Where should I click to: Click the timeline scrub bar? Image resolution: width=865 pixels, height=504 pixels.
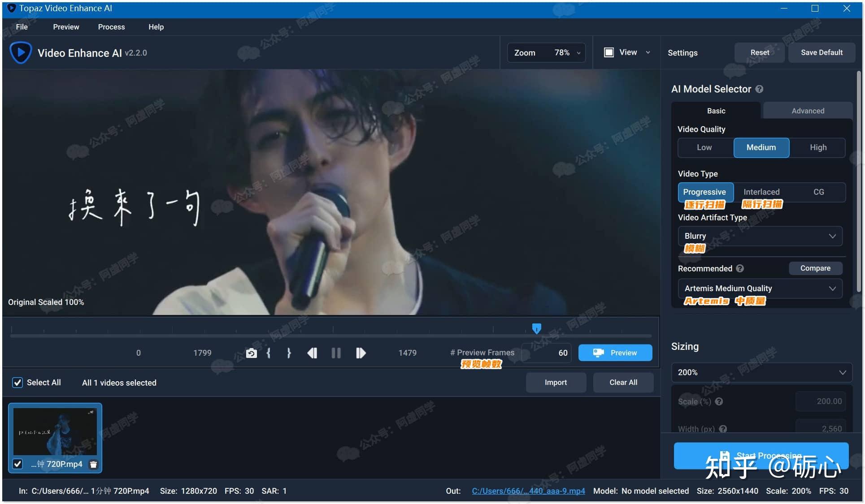330,335
